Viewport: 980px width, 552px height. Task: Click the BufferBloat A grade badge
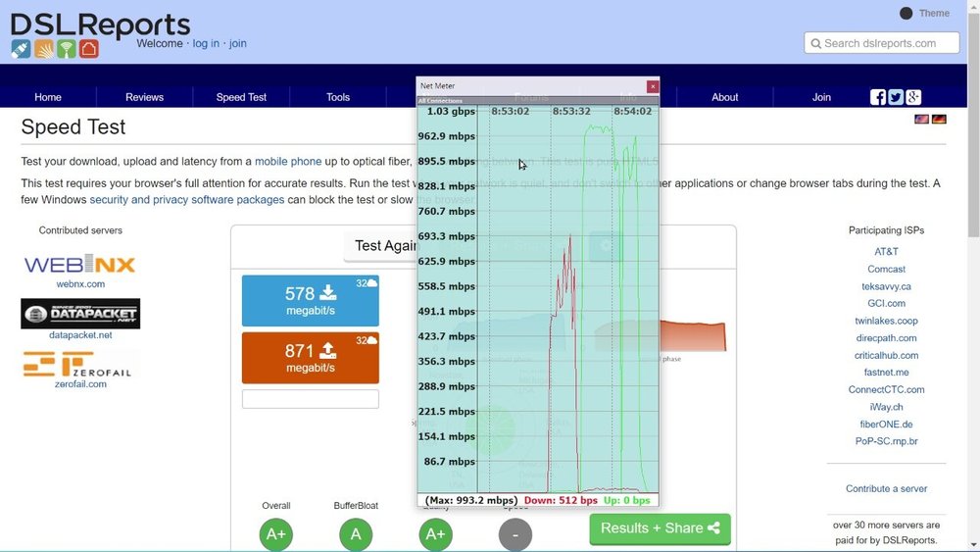[356, 534]
